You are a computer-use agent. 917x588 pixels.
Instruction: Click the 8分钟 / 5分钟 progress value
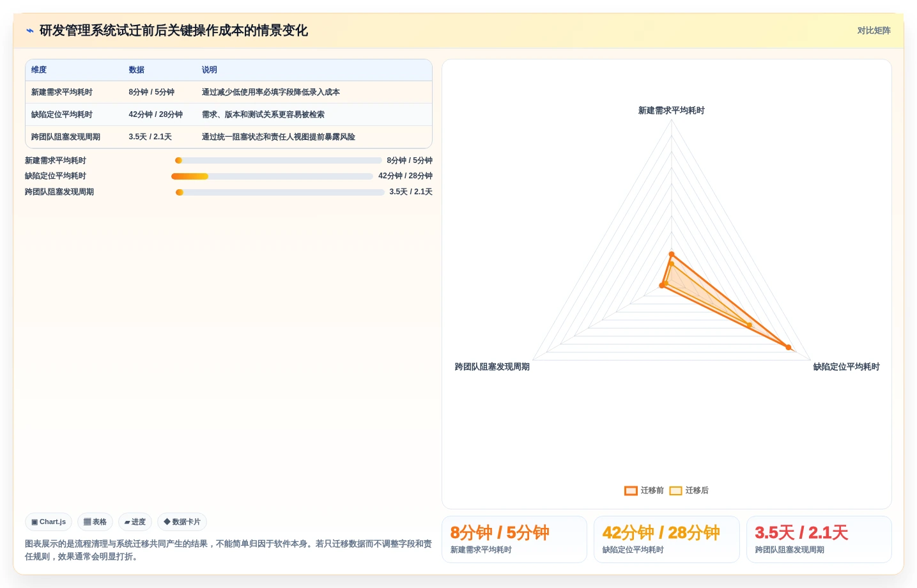(410, 161)
